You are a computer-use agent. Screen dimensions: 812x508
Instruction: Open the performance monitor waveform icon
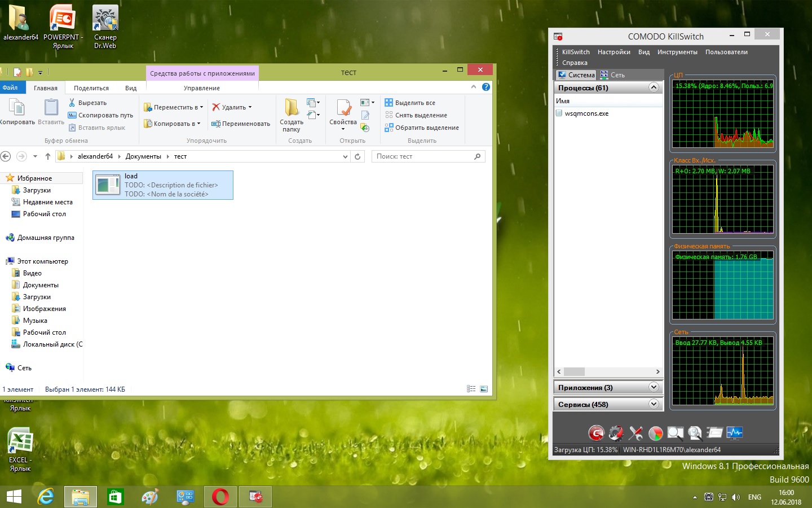coord(734,433)
